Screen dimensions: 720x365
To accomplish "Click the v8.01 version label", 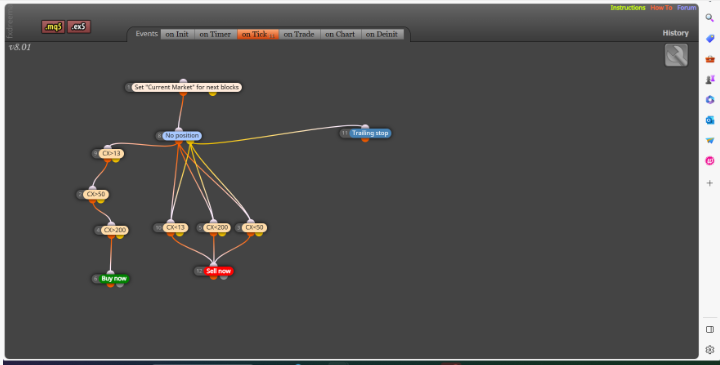I will [x=20, y=47].
